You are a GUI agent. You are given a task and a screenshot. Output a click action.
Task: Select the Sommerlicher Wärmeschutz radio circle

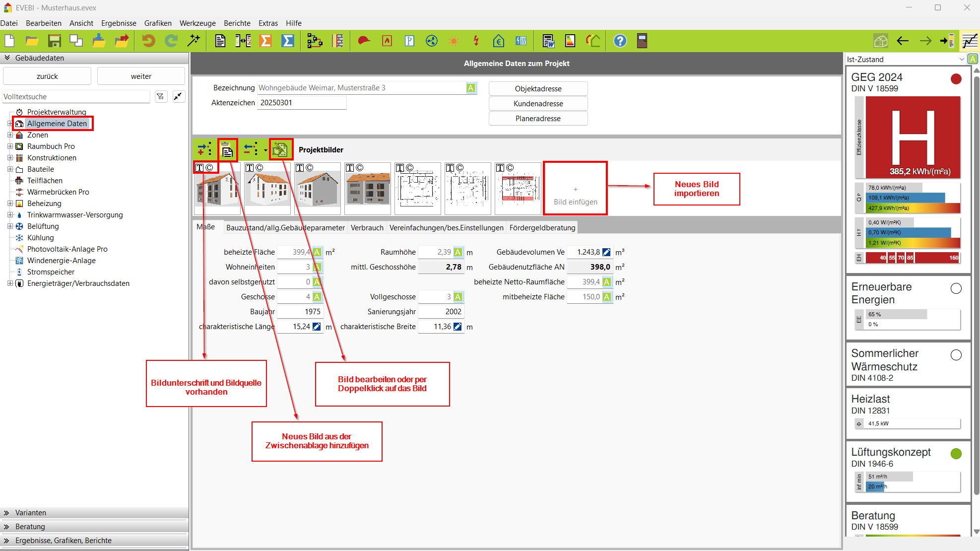point(956,355)
